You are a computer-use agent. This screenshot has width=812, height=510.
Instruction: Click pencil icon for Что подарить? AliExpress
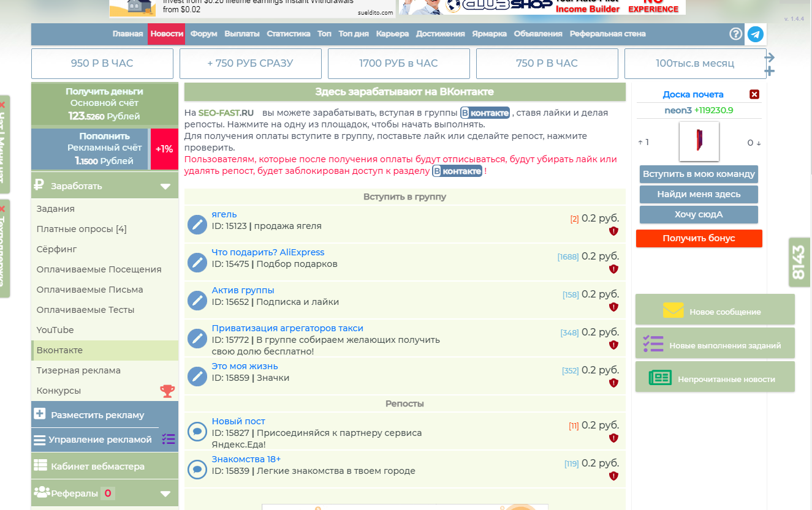click(x=197, y=263)
